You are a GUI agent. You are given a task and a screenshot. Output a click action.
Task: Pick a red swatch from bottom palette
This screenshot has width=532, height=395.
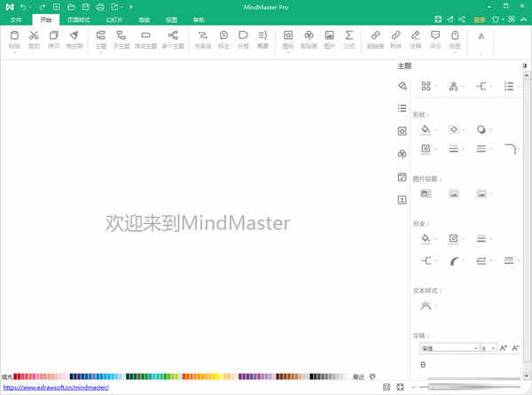pos(18,376)
